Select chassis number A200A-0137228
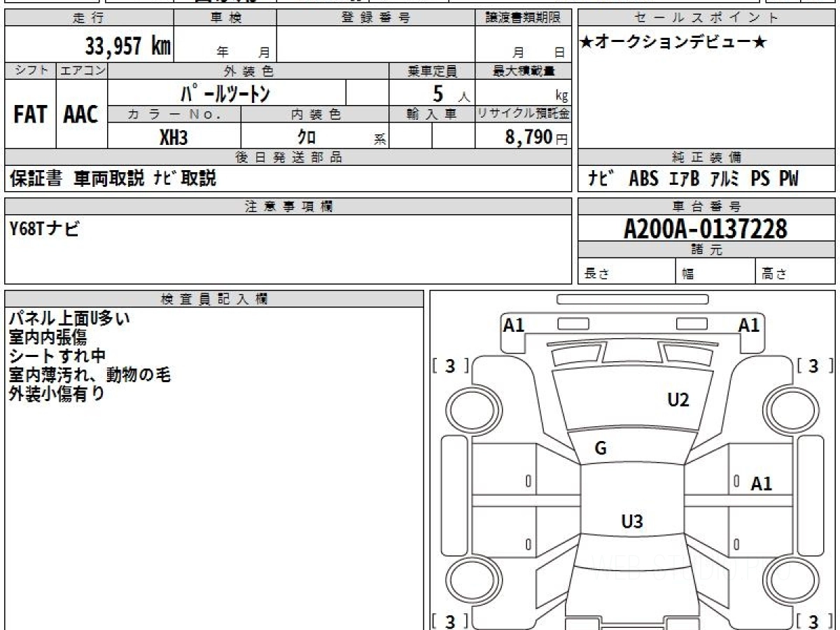This screenshot has width=840, height=630. 706,228
